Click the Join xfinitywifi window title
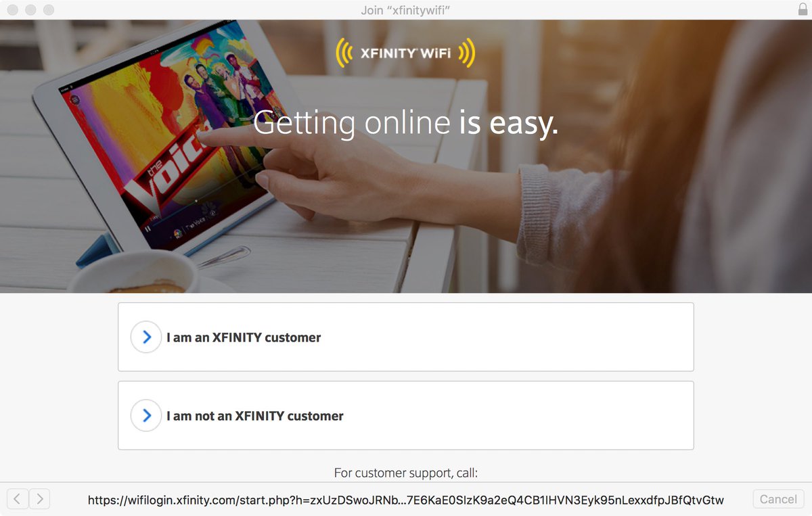This screenshot has width=812, height=516. (406, 10)
